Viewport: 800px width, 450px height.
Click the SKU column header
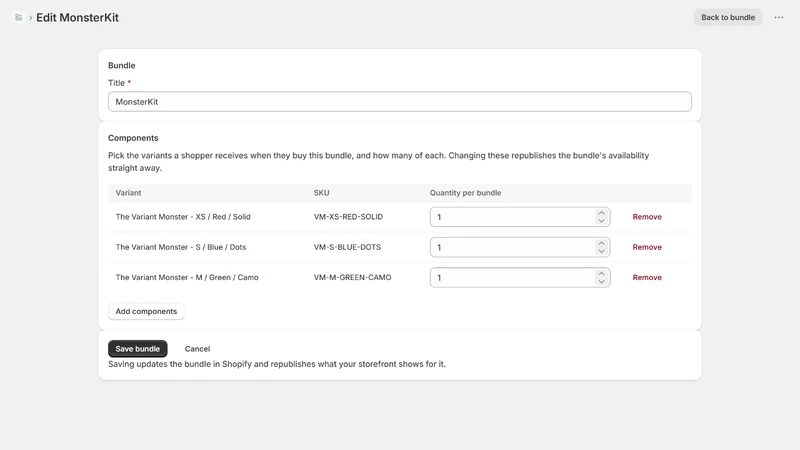click(321, 193)
